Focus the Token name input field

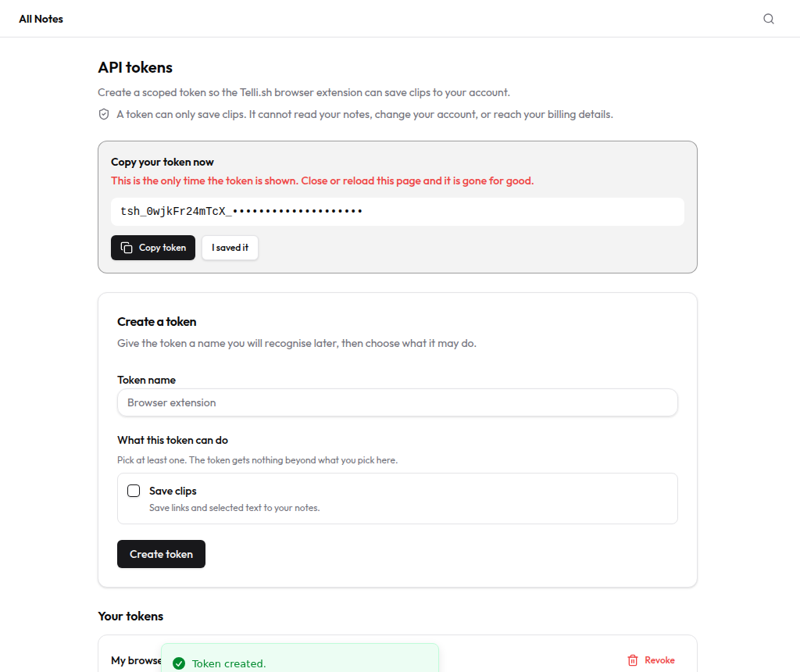click(x=398, y=402)
